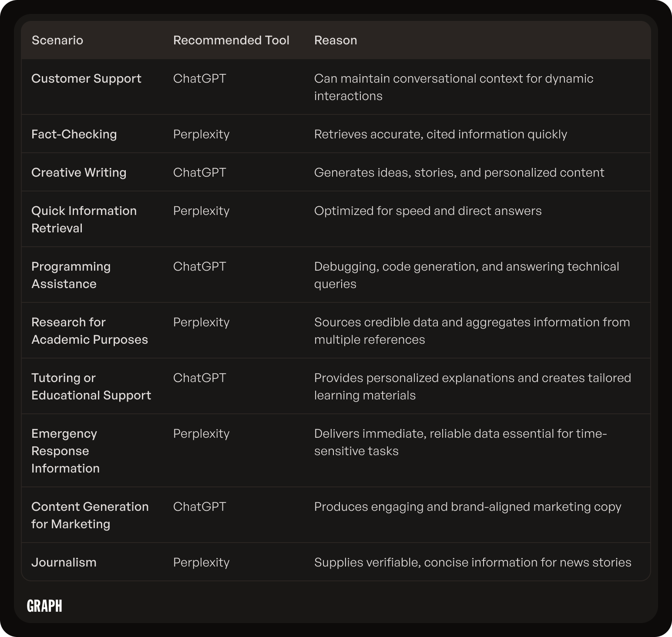The image size is (672, 637).
Task: Click the Recommended Tool column header
Action: [231, 40]
